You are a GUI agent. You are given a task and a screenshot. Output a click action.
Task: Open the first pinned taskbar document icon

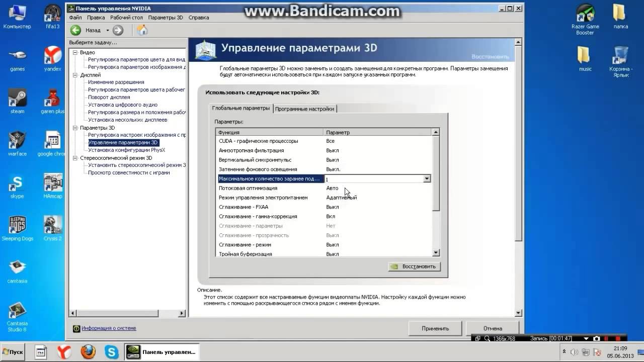coord(41,351)
